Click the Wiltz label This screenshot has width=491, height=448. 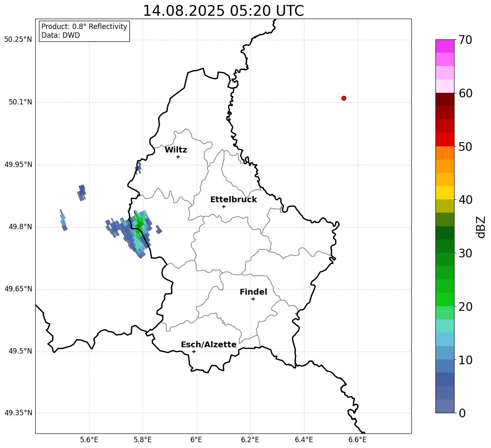tap(176, 150)
